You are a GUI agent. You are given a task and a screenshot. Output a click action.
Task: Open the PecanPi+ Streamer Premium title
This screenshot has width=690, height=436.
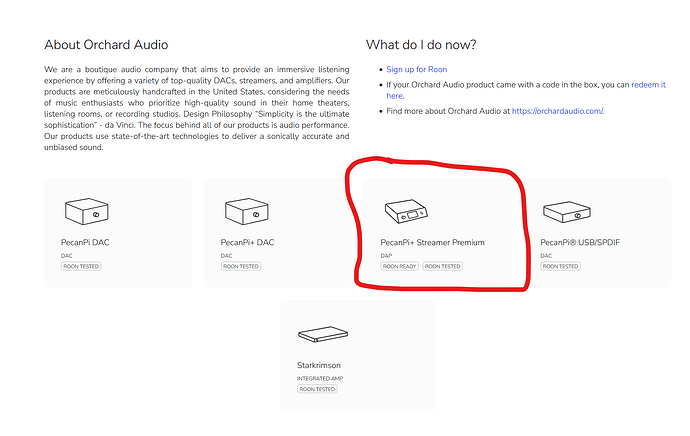tap(432, 242)
